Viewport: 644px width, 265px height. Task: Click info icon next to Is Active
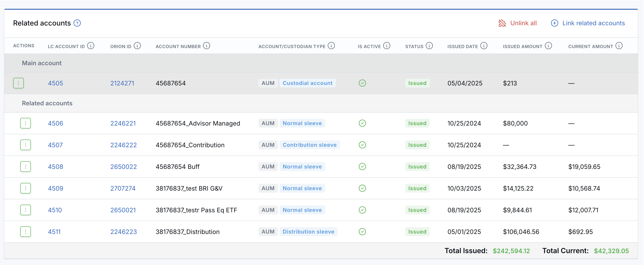(x=387, y=46)
